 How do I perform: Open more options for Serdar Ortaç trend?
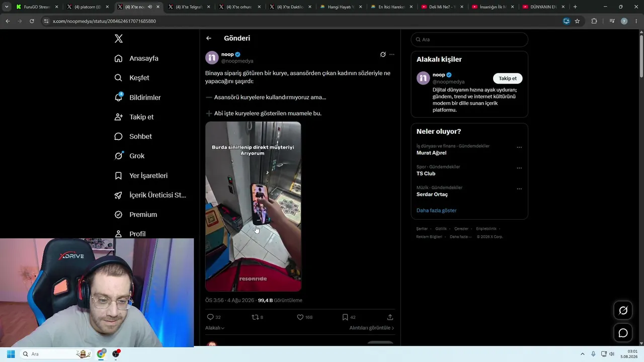(x=519, y=189)
